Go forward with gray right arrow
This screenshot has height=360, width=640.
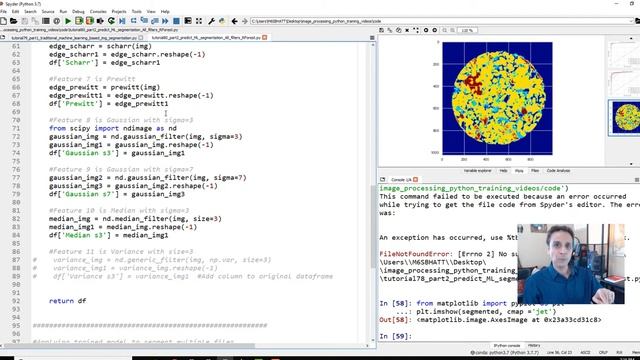coord(245,21)
